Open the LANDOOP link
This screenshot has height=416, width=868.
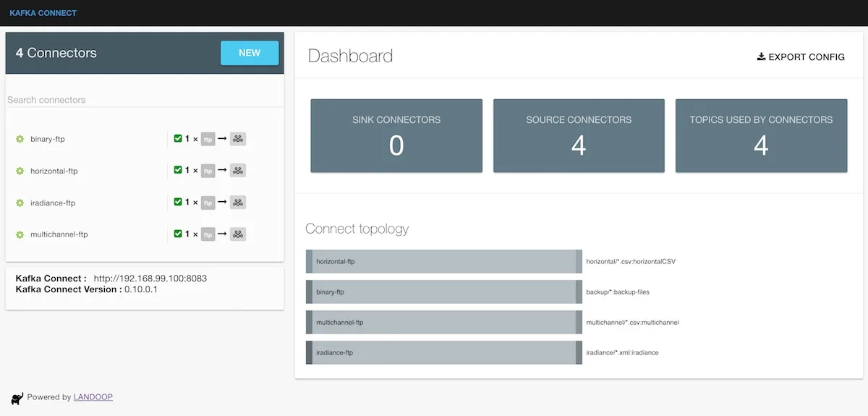[93, 397]
